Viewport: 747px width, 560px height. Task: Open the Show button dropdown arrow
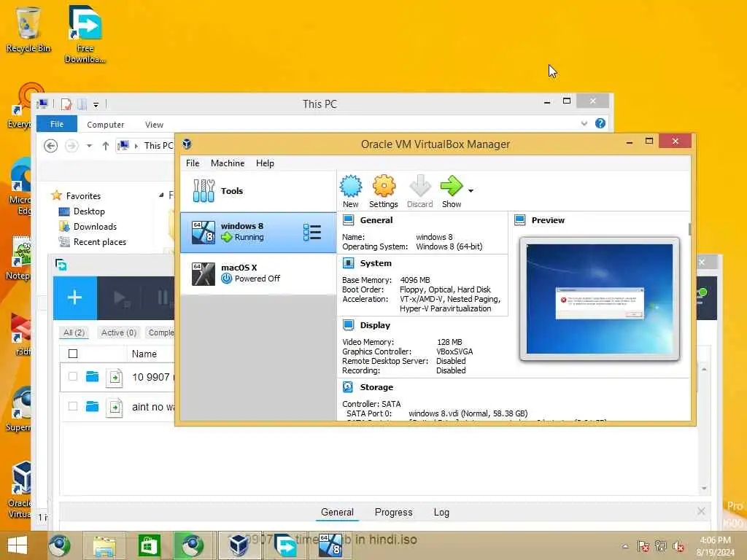pos(471,190)
